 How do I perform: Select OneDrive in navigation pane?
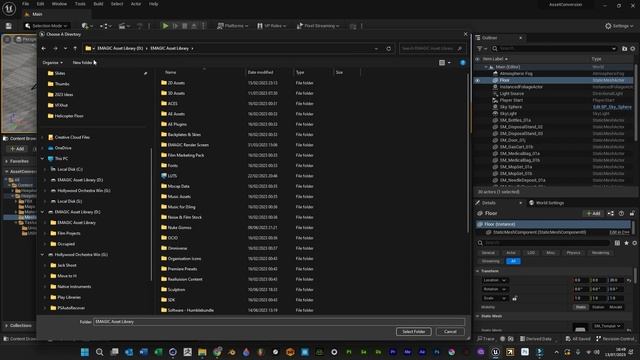[x=63, y=148]
